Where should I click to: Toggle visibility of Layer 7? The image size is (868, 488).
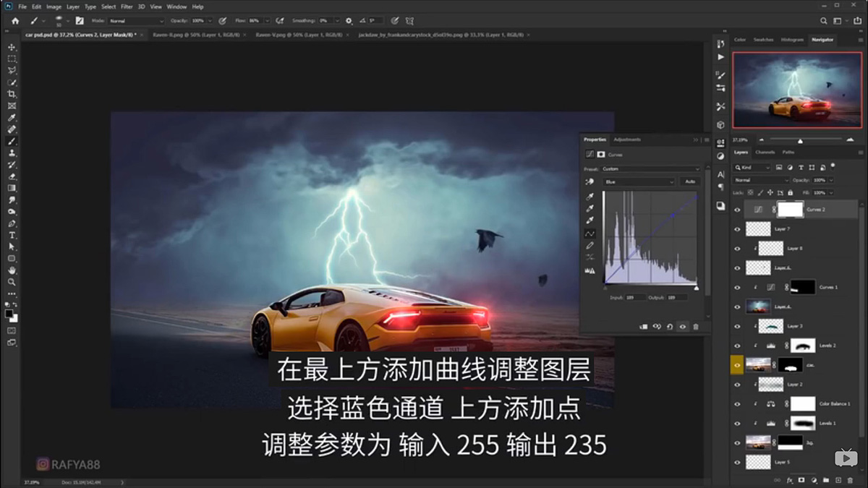pyautogui.click(x=737, y=228)
